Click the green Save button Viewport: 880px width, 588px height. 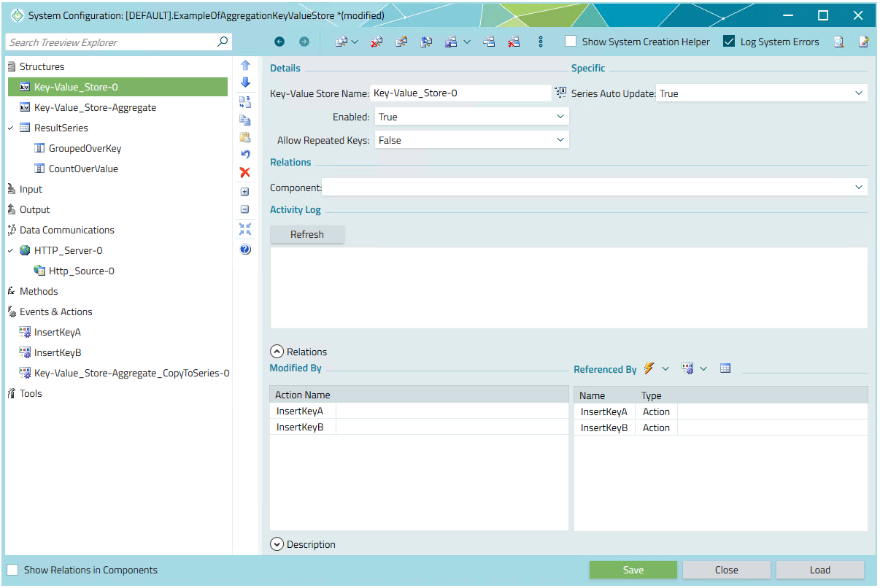(633, 570)
